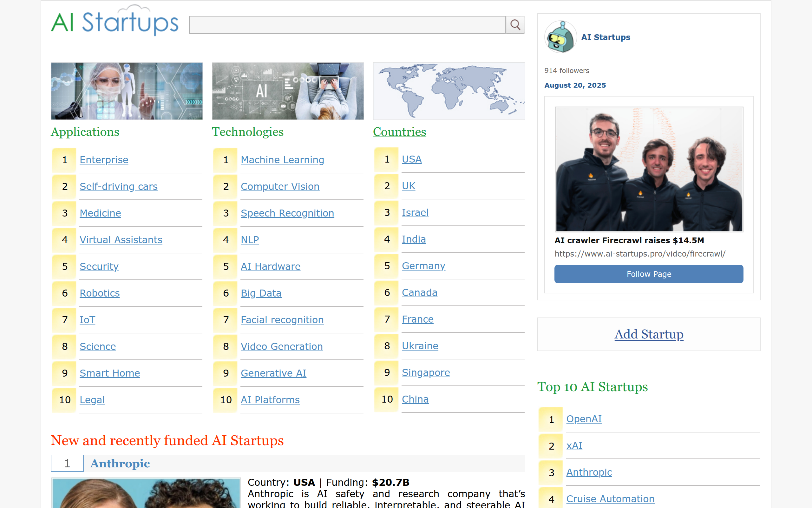Select China in the Countries list
The image size is (812, 508).
click(x=415, y=399)
